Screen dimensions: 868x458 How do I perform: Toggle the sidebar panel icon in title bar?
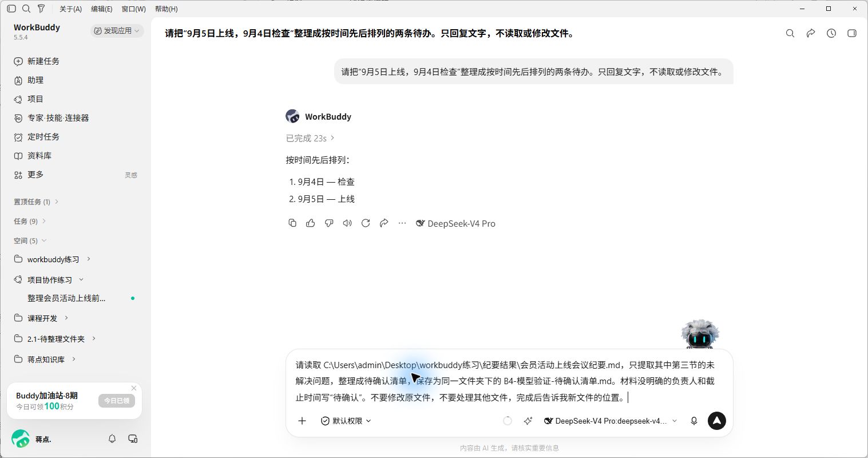tap(11, 9)
